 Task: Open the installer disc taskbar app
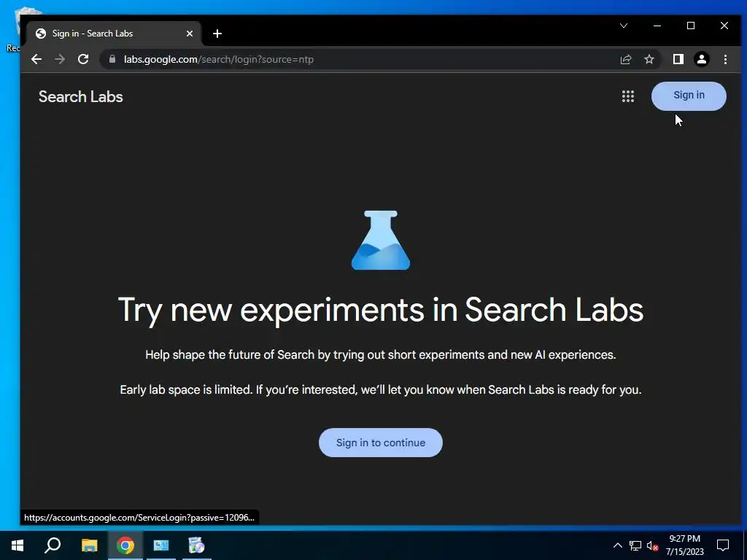pyautogui.click(x=196, y=545)
